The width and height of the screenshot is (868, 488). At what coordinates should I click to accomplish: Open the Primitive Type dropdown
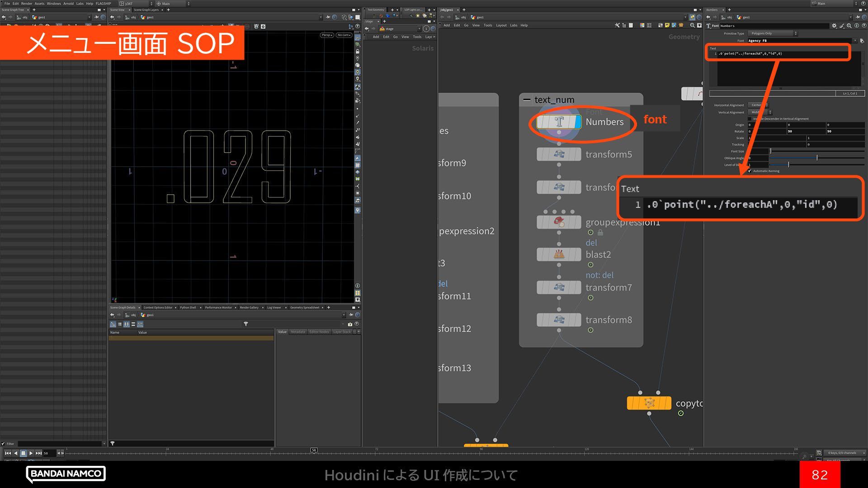[x=772, y=33]
